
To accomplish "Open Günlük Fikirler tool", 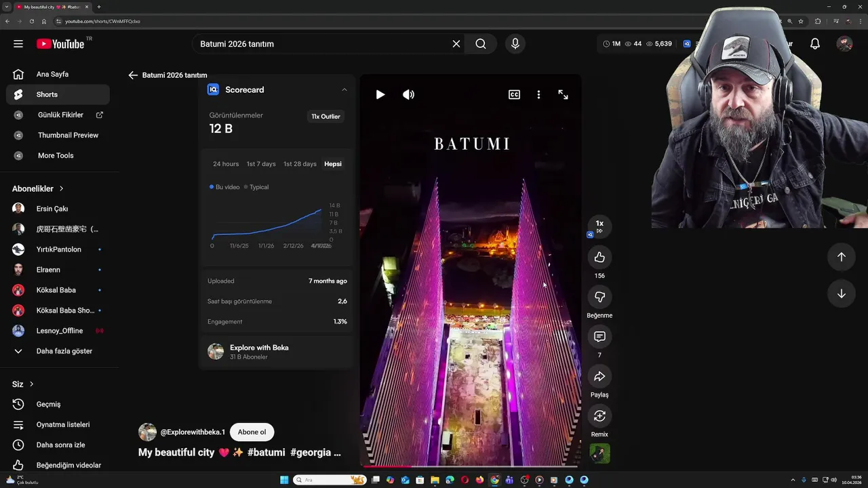I will (x=58, y=115).
